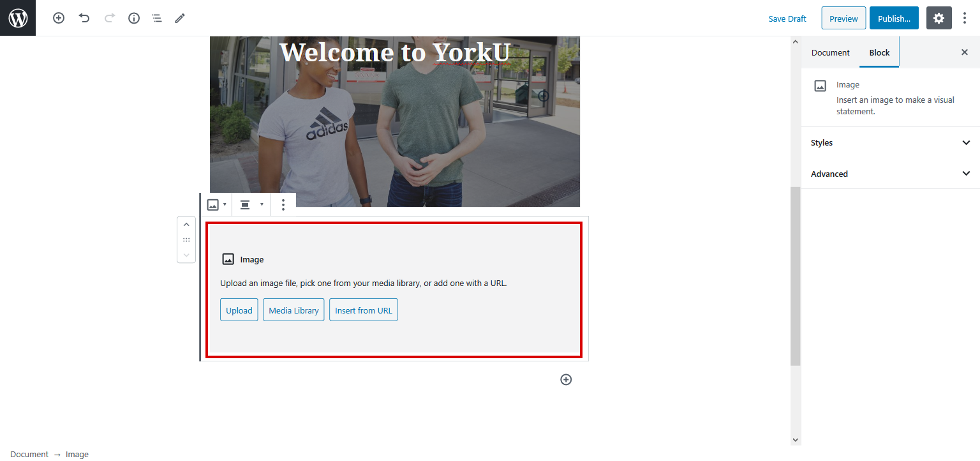The height and width of the screenshot is (461, 980).
Task: Click the Image placeholder label icon
Action: tap(228, 259)
